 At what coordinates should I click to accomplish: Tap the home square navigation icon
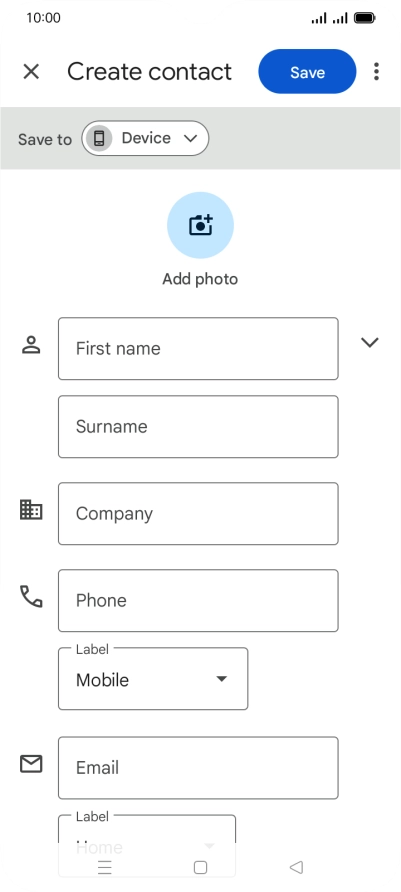point(200,867)
